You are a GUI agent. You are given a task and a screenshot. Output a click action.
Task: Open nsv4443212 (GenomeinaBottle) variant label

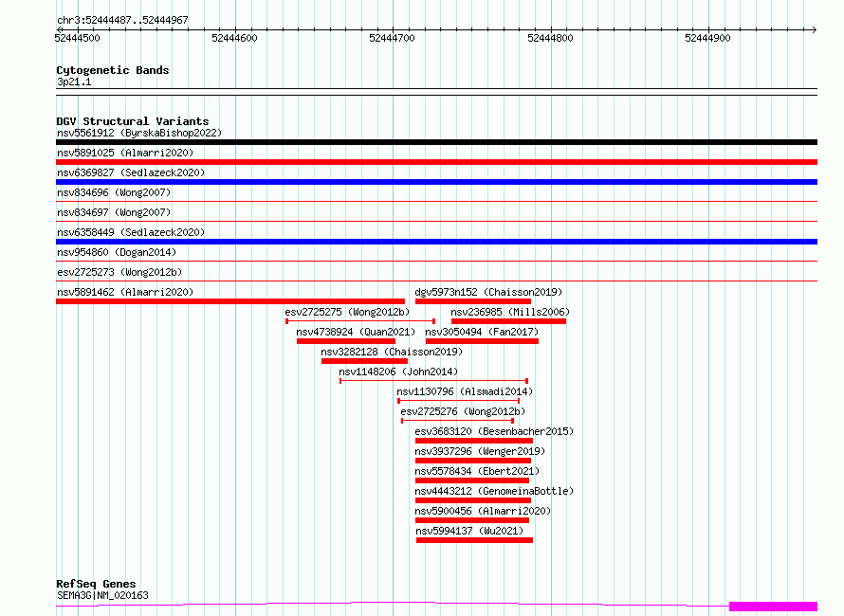(x=494, y=491)
